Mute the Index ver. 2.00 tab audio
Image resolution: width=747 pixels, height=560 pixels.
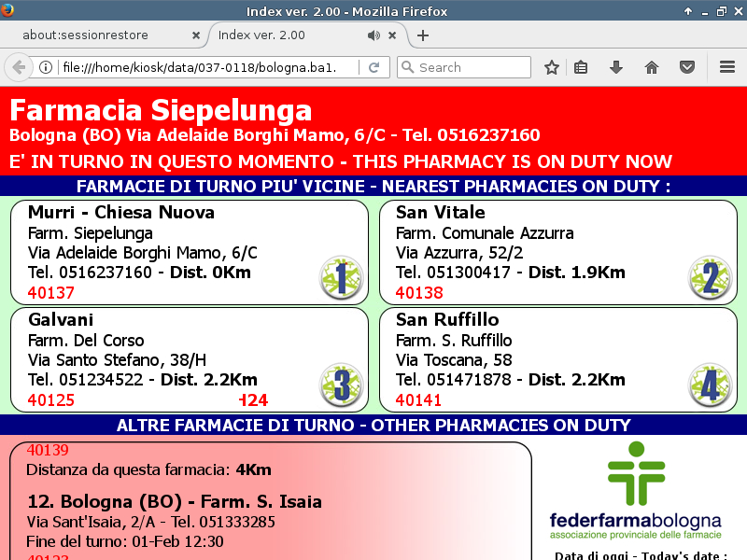[x=373, y=35]
